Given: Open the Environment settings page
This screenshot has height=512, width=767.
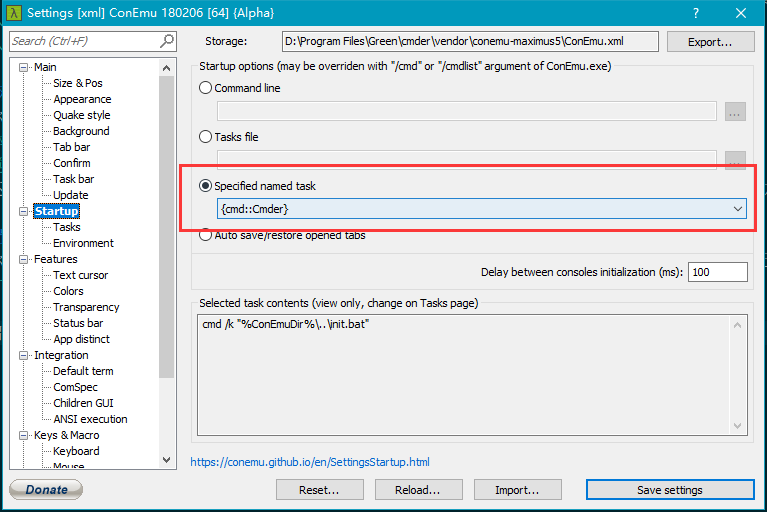Looking at the screenshot, I should click(x=83, y=243).
